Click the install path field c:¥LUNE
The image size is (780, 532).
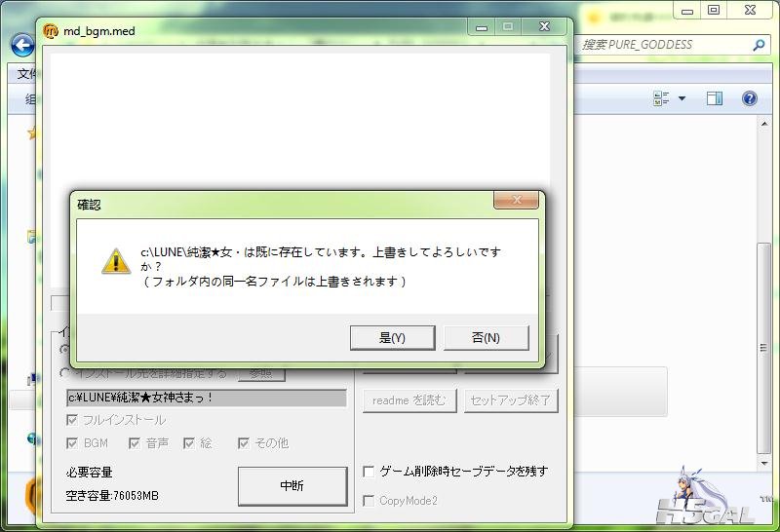coord(205,398)
